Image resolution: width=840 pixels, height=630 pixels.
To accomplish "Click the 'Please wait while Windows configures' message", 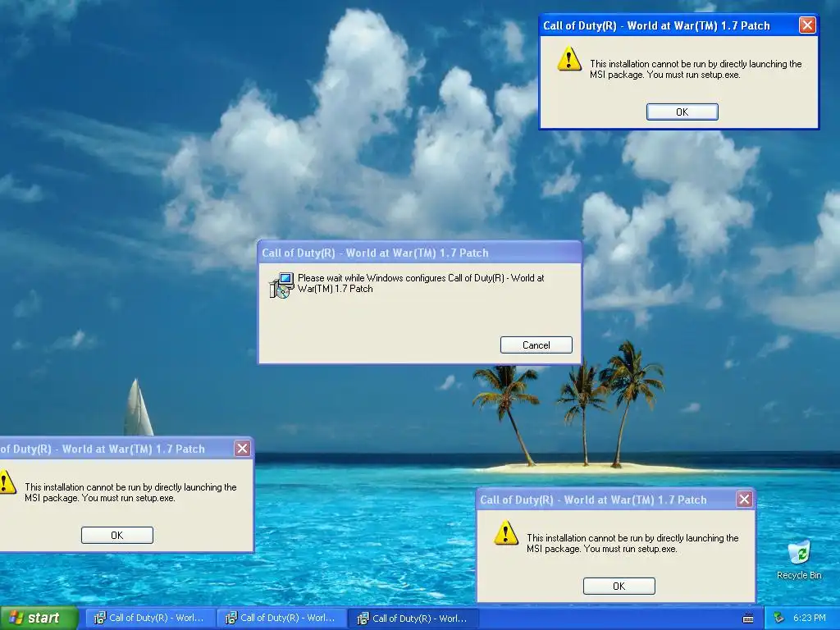I will (421, 283).
